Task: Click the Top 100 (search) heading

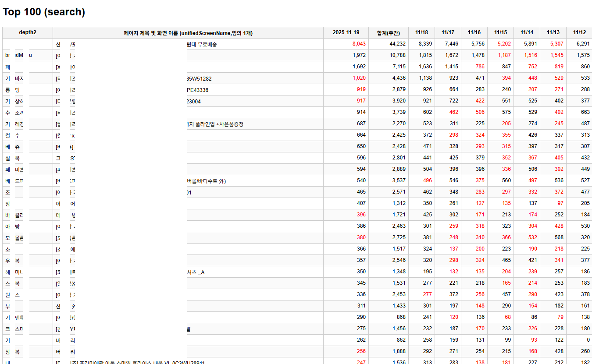Action: (x=44, y=12)
